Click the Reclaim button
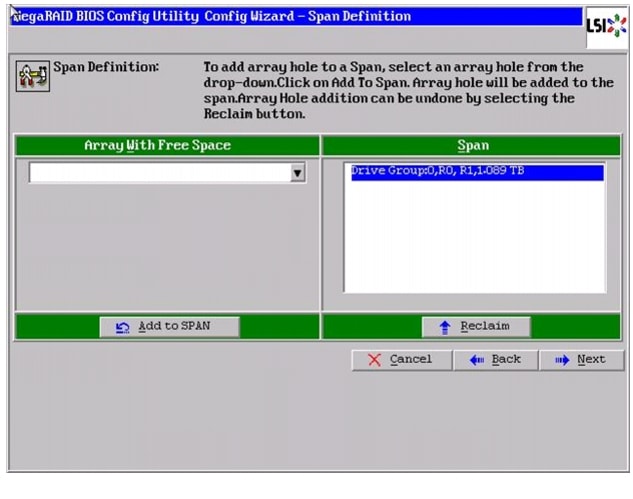 pos(476,327)
